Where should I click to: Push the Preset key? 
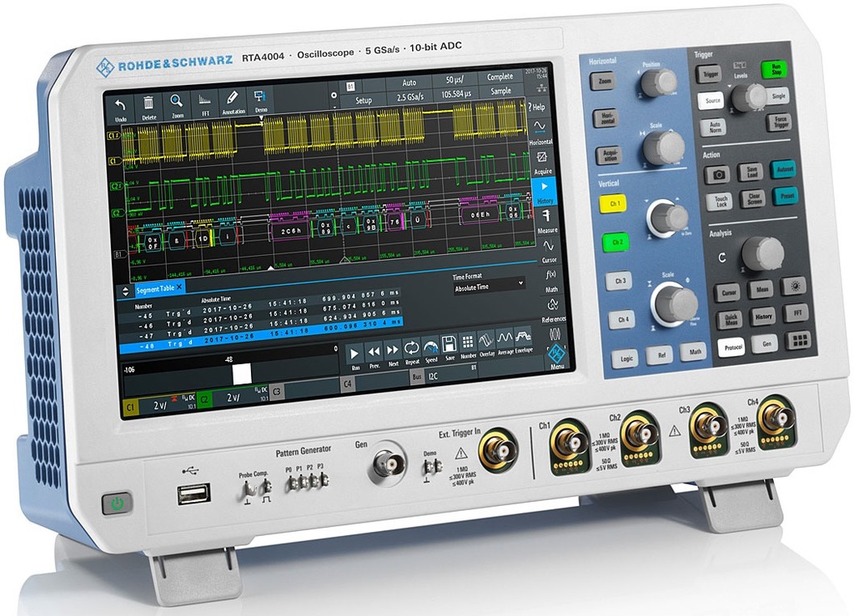pyautogui.click(x=786, y=195)
